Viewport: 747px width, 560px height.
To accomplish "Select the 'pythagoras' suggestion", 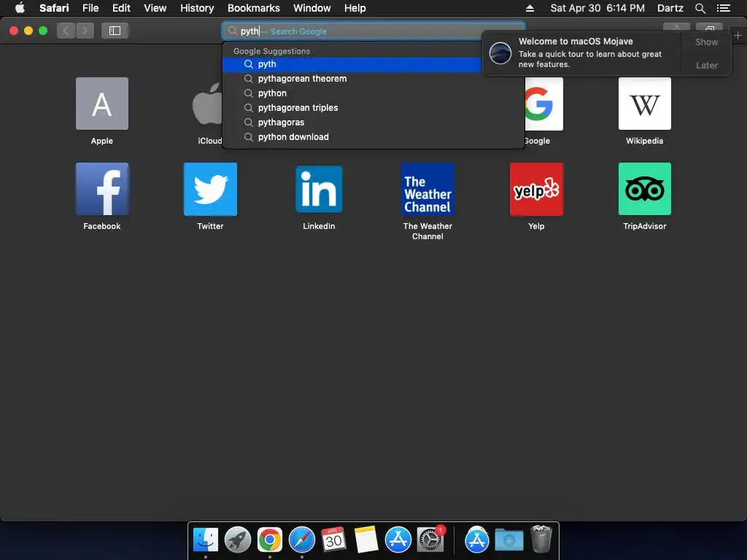I will (x=373, y=122).
